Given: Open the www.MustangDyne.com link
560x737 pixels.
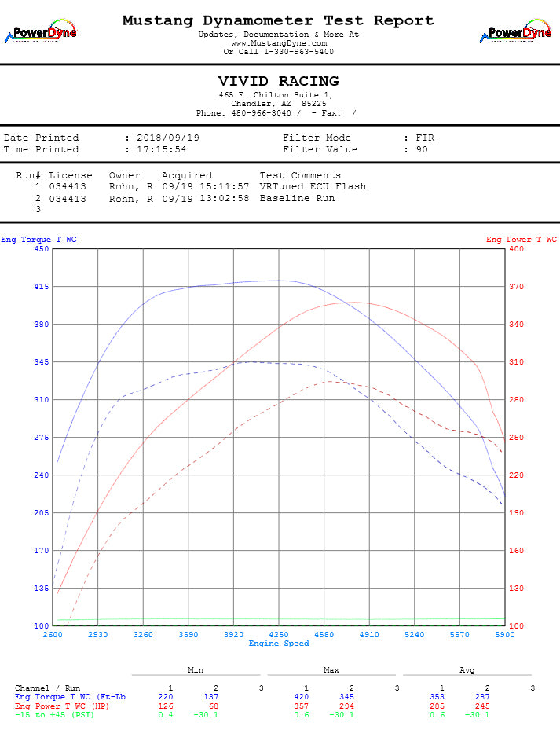Looking at the screenshot, I should click(279, 43).
